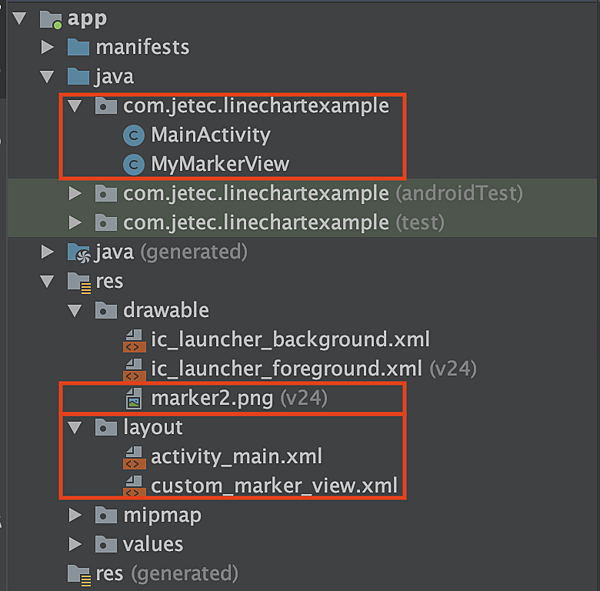Click the res (generated) folder icon
This screenshot has width=600, height=591.
click(79, 575)
